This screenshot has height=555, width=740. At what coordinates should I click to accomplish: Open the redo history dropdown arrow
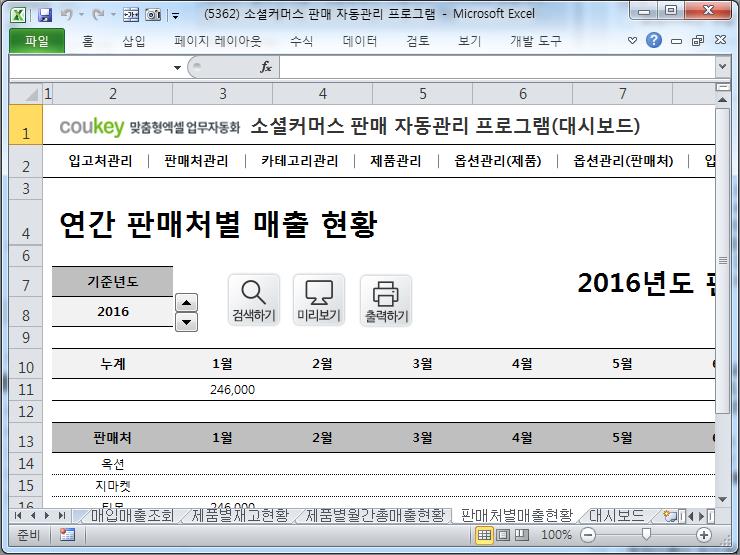point(113,15)
